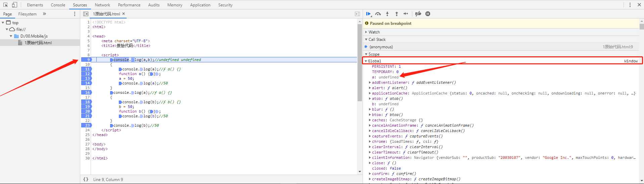Expand the chrome property
Image resolution: width=644 pixels, height=184 pixels.
tap(370, 141)
